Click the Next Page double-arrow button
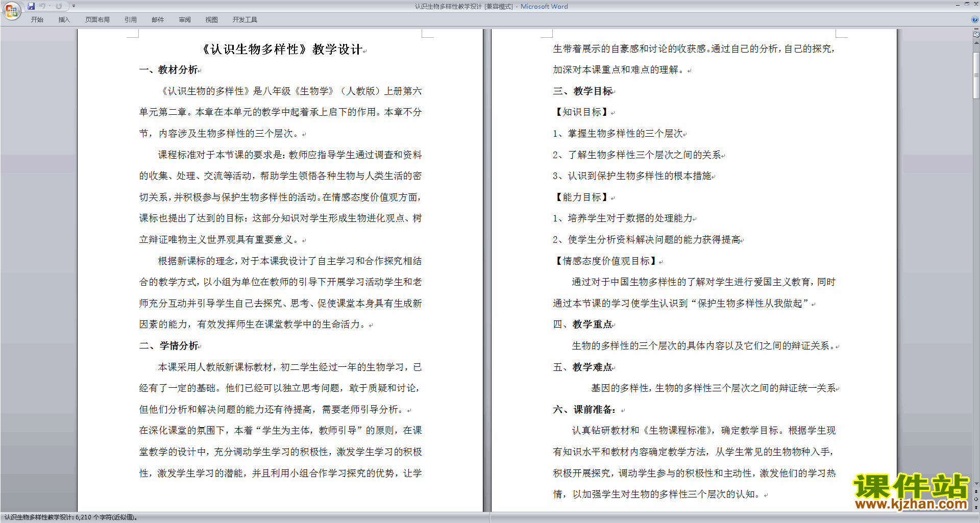The width and height of the screenshot is (980, 523). coord(976,507)
